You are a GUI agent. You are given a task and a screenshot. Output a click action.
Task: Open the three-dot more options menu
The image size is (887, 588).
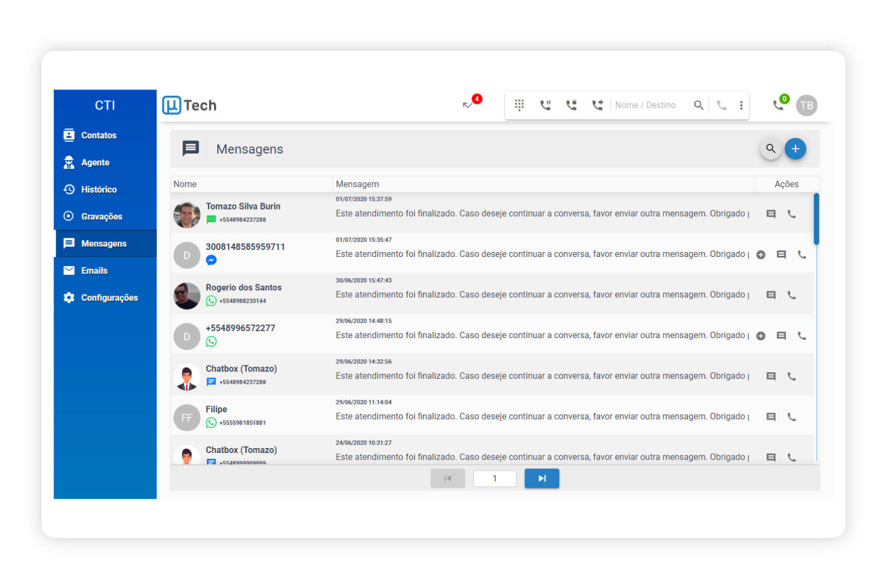coord(741,105)
